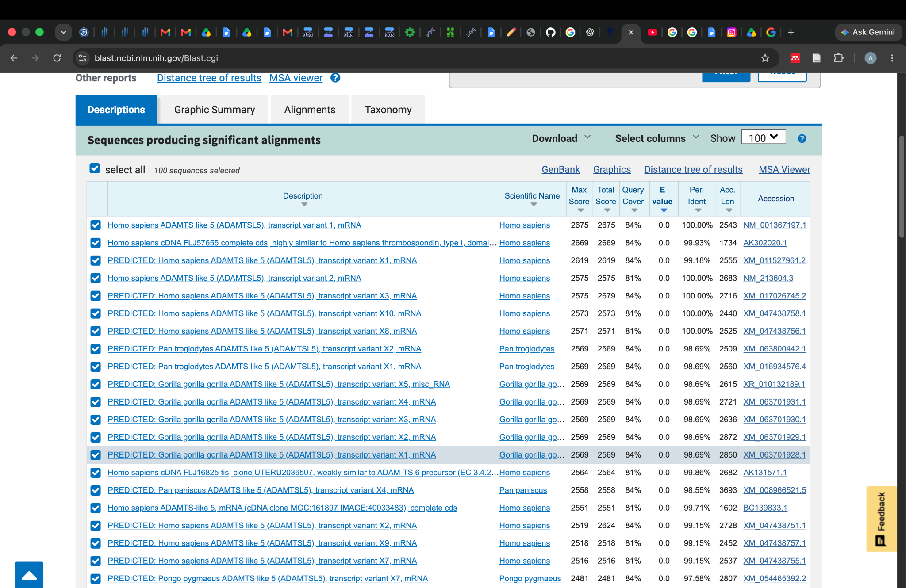Open the Chrome three-dot menu

pyautogui.click(x=892, y=58)
